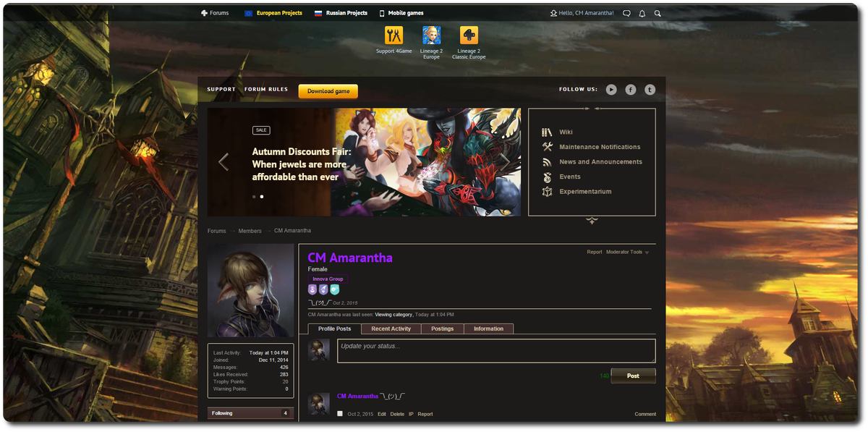The height and width of the screenshot is (432, 868).
Task: Click the first purple trophy badge icon
Action: (x=312, y=289)
